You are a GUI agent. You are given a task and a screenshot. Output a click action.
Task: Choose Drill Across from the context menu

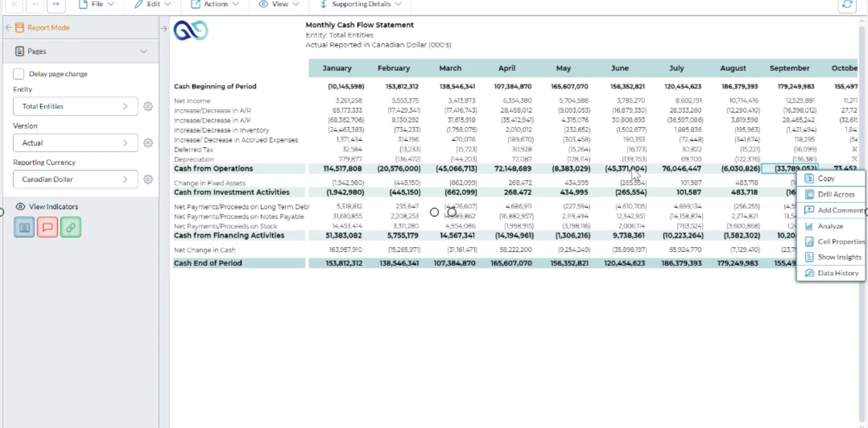831,194
